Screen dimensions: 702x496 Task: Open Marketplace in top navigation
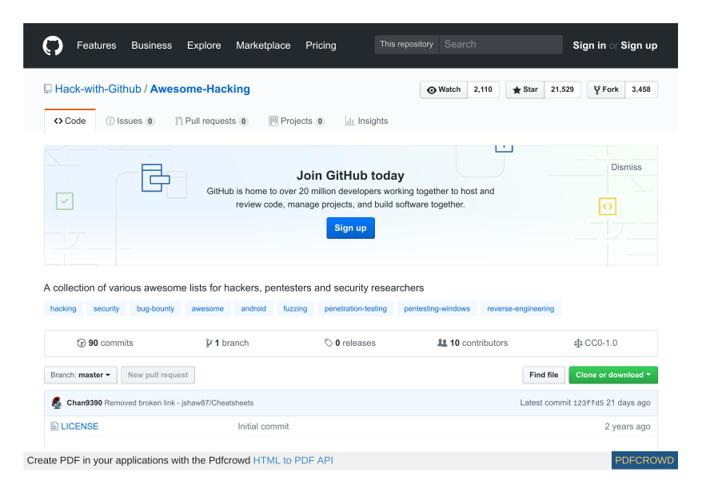click(x=263, y=45)
